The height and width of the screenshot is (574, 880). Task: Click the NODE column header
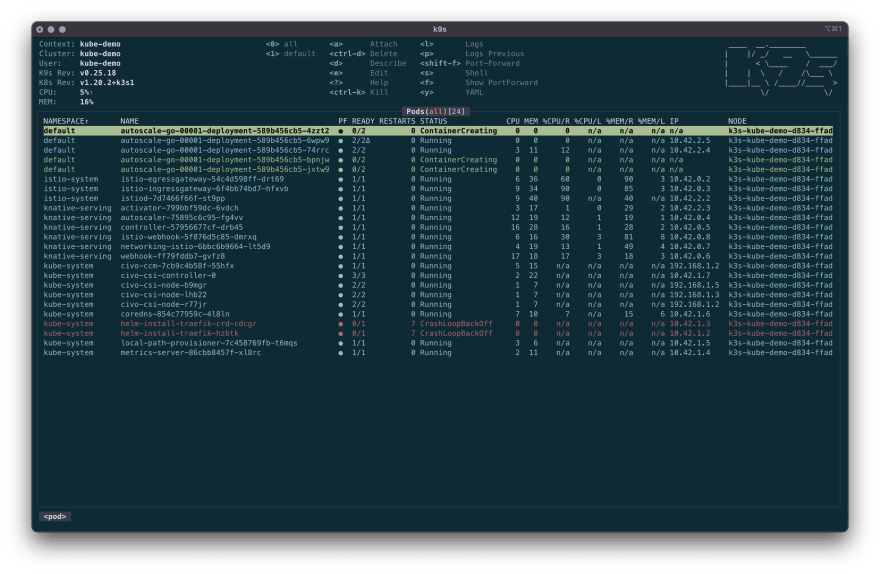[x=737, y=121]
